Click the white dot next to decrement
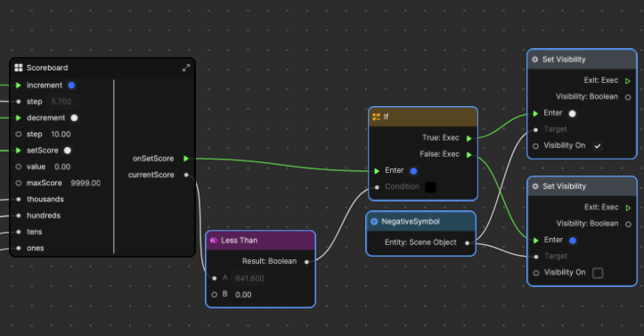644x336 pixels. tap(74, 118)
